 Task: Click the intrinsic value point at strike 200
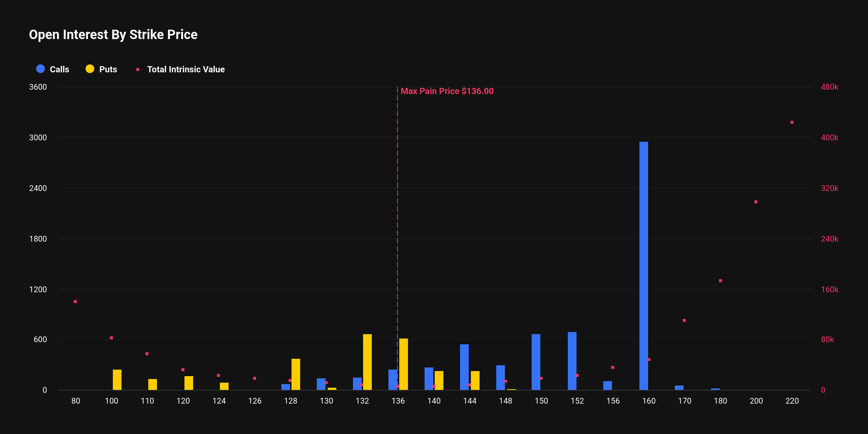pos(756,202)
